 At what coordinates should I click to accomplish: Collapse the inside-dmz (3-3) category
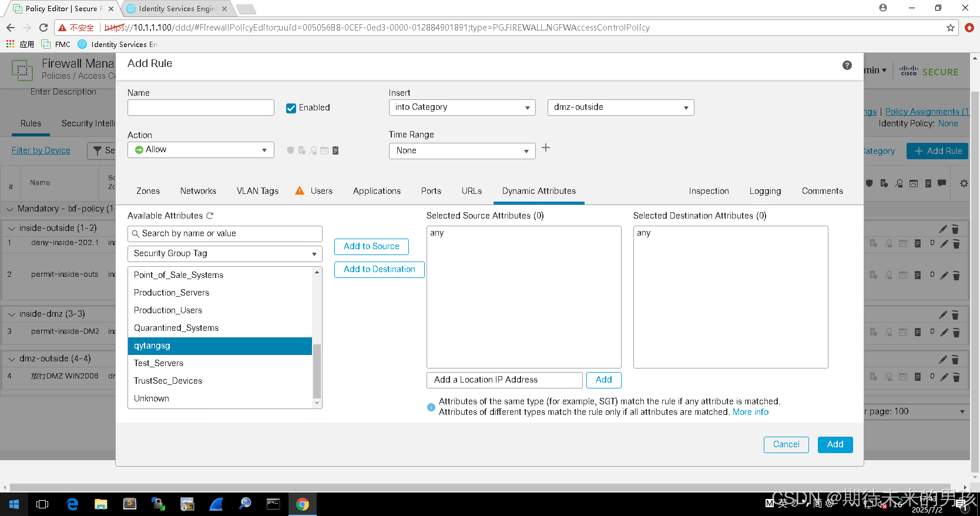(11, 314)
